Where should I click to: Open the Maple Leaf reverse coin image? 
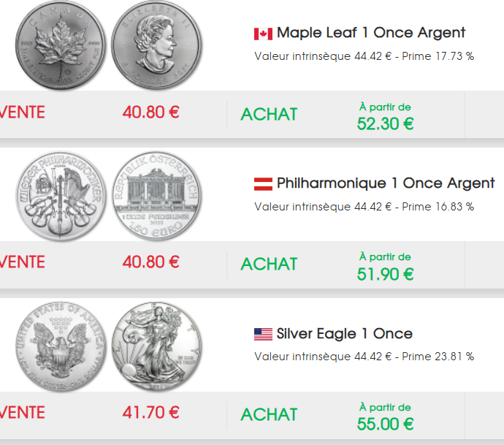point(62,46)
